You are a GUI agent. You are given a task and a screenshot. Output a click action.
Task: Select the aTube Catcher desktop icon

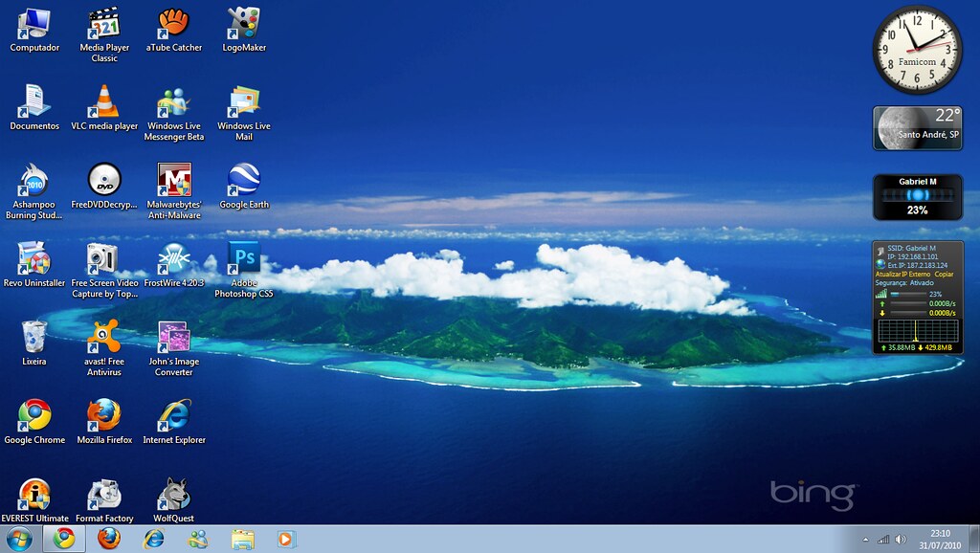(x=174, y=30)
